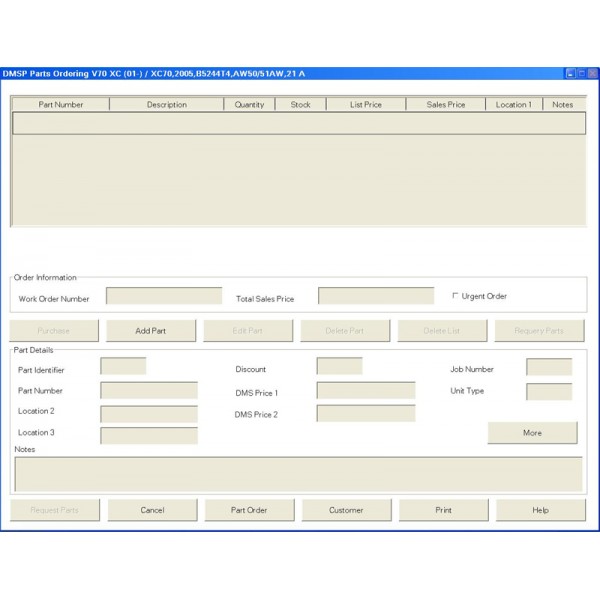Click the Part Identifier input box
Viewport: 600px width, 600px height.
coord(123,366)
